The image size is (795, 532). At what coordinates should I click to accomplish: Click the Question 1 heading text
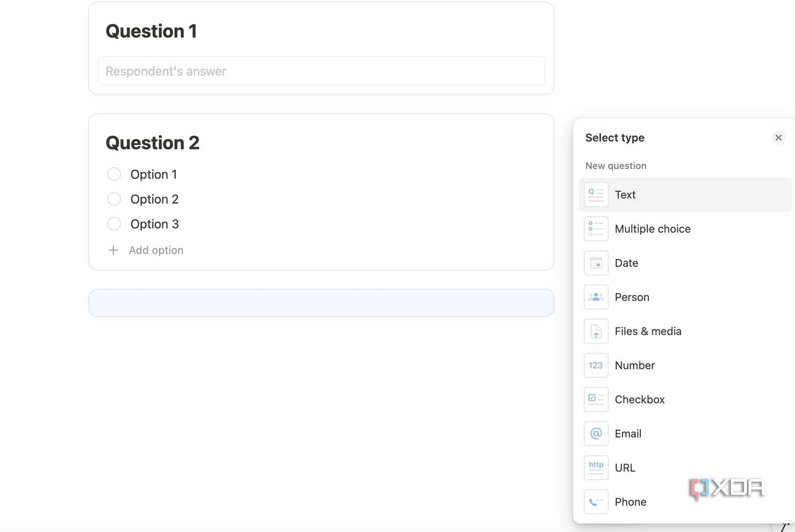(151, 31)
